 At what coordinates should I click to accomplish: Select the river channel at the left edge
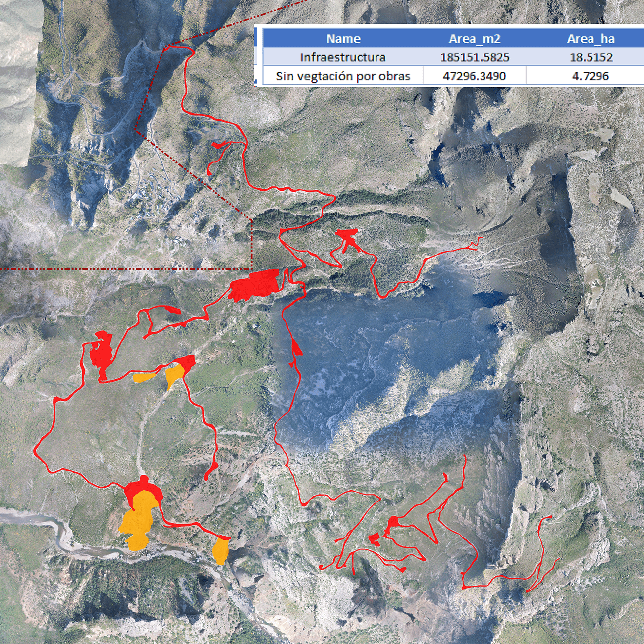30,518
